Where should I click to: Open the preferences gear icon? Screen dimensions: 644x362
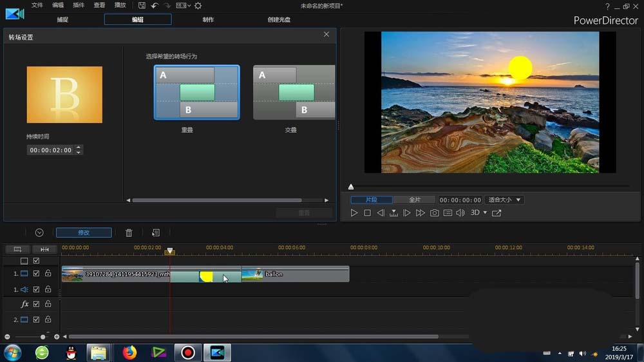click(x=198, y=6)
